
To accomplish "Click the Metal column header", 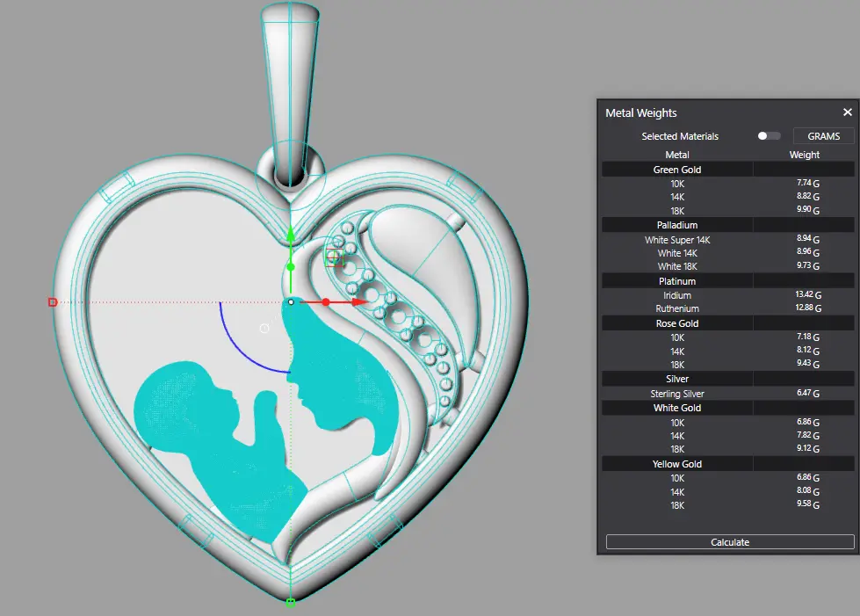I will click(x=677, y=155).
